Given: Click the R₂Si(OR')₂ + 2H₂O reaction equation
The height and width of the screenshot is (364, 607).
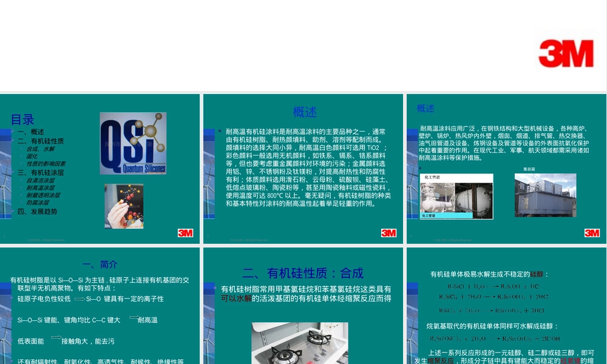Looking at the screenshot, I should [495, 339].
